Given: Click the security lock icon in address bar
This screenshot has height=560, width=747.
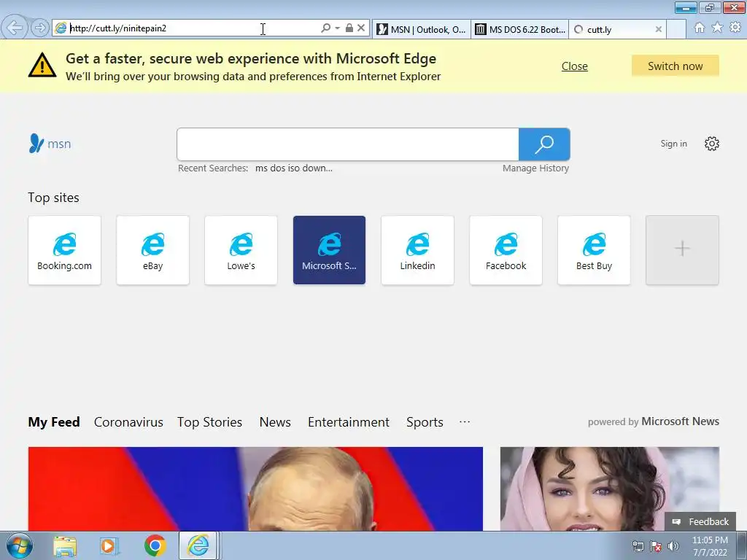Looking at the screenshot, I should click(x=349, y=28).
